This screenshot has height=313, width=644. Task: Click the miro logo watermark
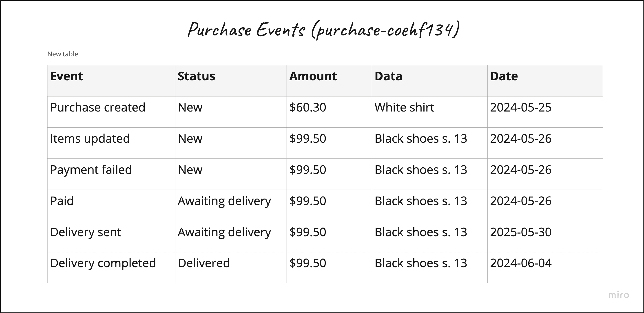pyautogui.click(x=619, y=295)
